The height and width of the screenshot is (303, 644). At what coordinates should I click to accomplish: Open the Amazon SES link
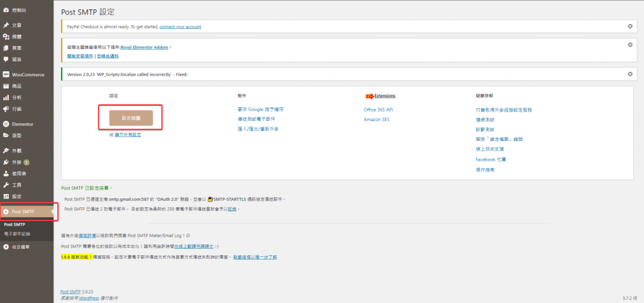[x=377, y=120]
